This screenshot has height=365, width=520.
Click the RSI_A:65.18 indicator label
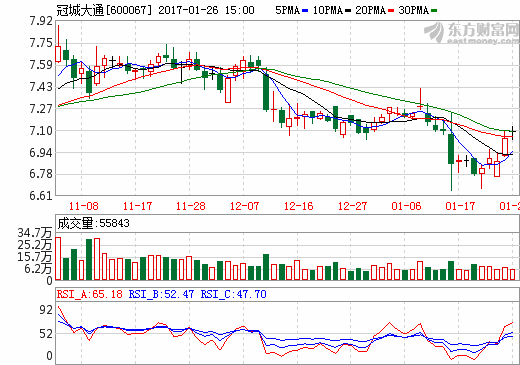(90, 294)
